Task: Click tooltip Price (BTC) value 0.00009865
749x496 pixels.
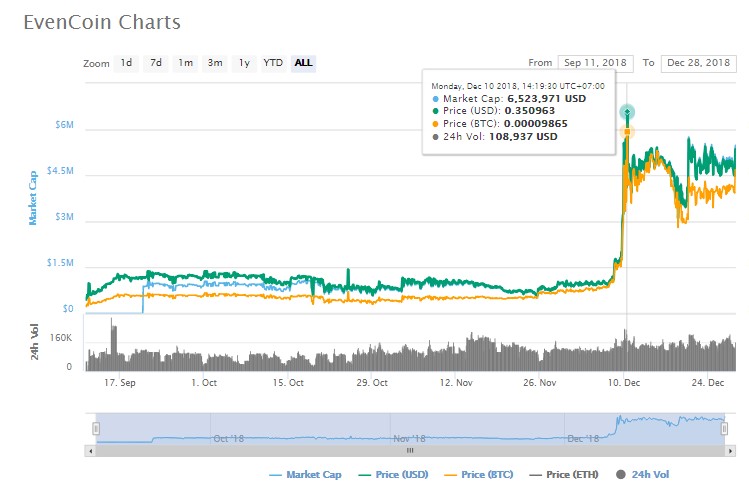Action: tap(535, 124)
